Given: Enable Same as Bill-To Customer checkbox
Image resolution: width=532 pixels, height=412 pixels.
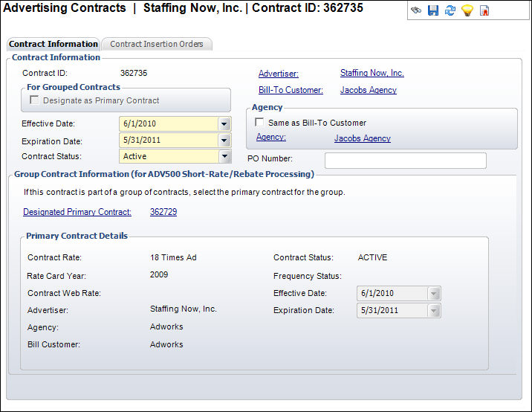Looking at the screenshot, I should [x=259, y=123].
